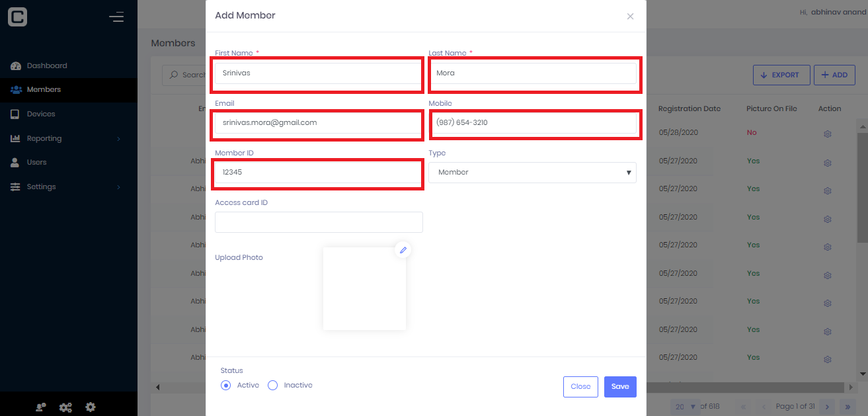Click the double-gear icon in sidebar footer

65,407
